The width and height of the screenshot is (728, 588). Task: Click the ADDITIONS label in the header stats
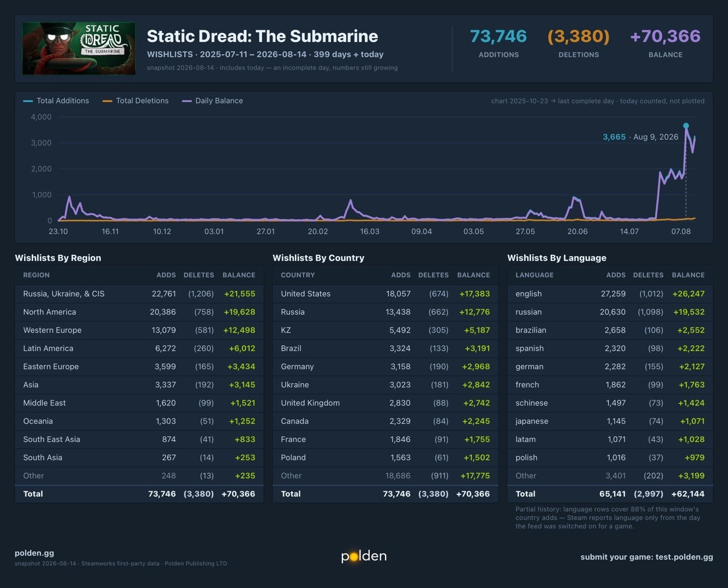pos(499,55)
